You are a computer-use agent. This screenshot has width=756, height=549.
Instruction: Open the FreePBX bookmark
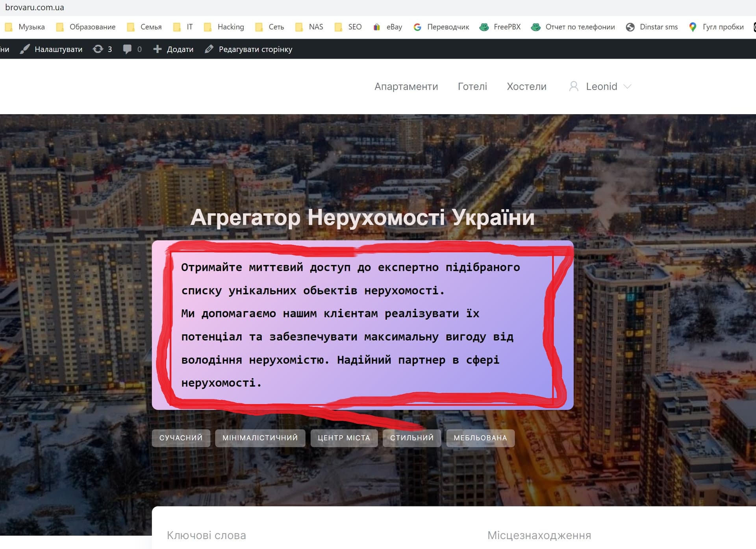click(500, 27)
